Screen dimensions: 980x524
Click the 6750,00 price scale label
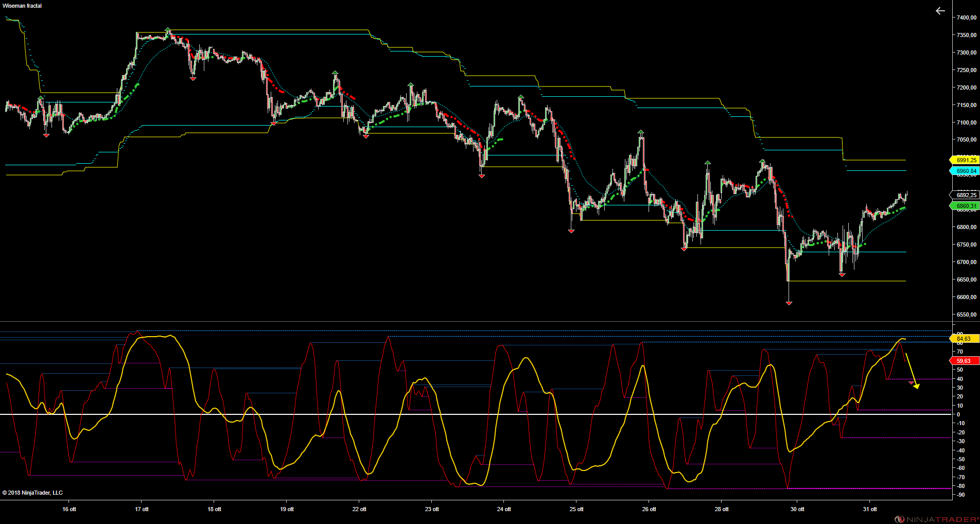(967, 244)
